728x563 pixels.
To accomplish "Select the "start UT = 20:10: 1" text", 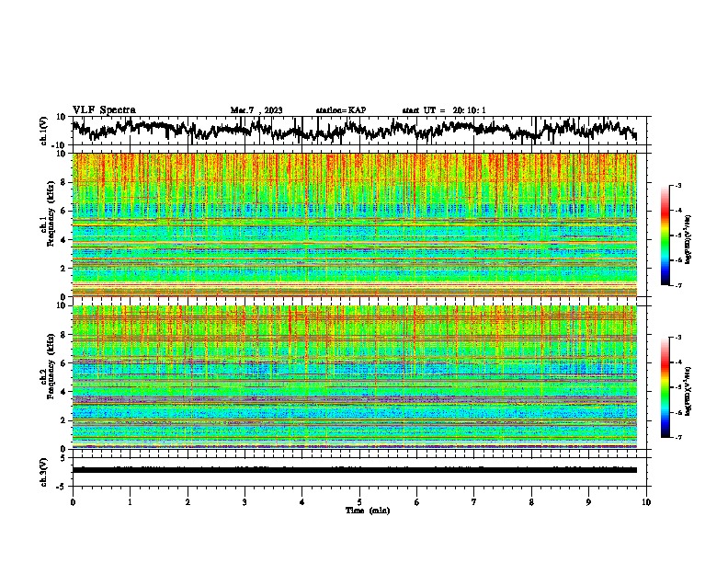I will coord(444,110).
